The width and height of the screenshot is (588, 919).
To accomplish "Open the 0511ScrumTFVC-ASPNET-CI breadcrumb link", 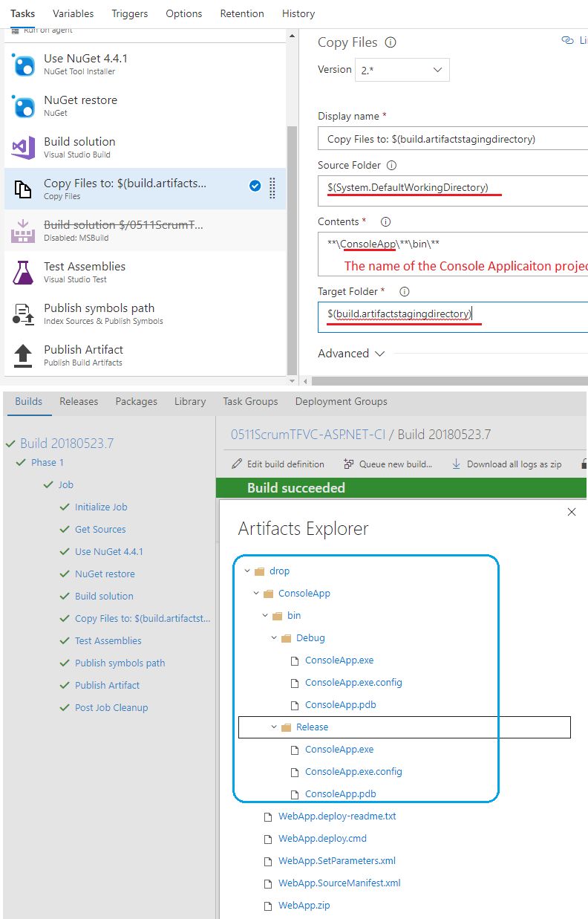I will 308,435.
